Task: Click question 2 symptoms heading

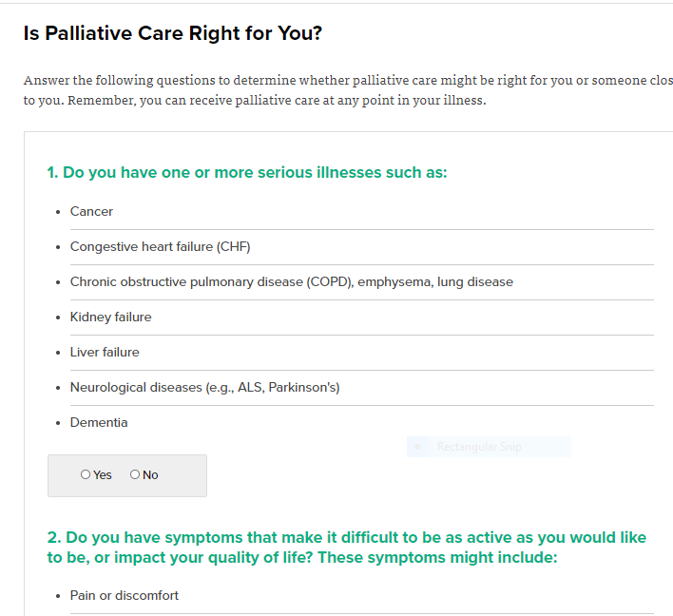Action: [x=346, y=548]
